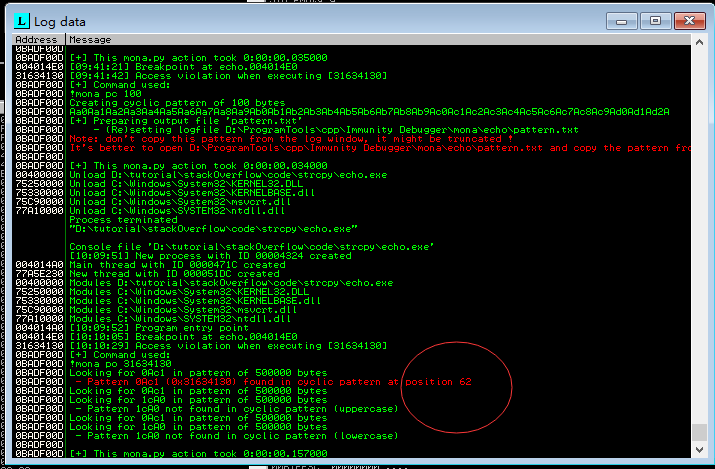Select the 'Main thread with ID 0000471C created' line
Viewport: 715px width, 469px height.
(177, 265)
